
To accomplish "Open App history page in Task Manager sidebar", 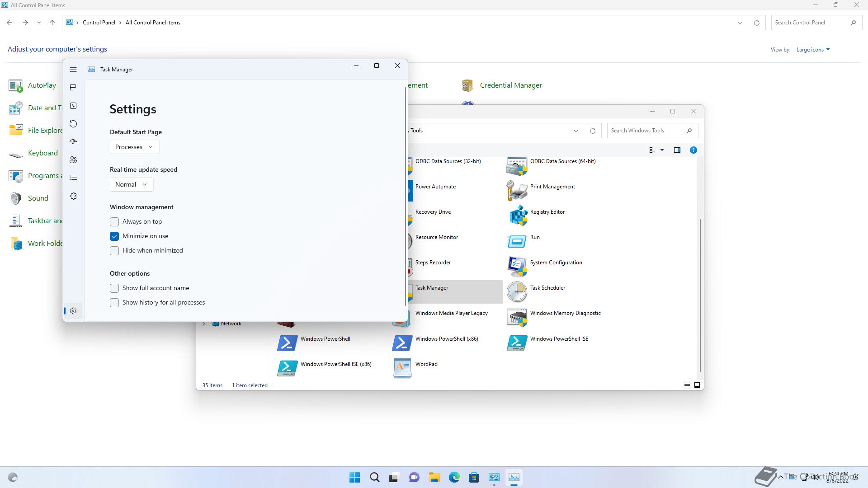I will point(73,124).
